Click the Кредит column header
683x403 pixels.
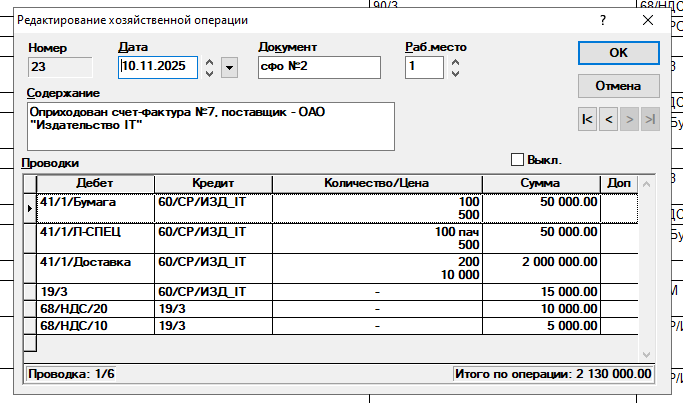tap(213, 183)
